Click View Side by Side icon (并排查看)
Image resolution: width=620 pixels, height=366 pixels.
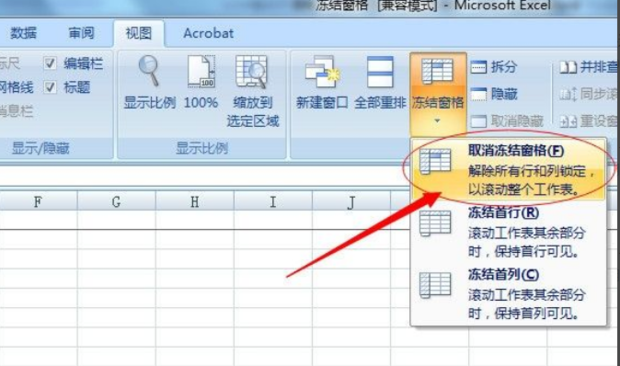pyautogui.click(x=568, y=68)
